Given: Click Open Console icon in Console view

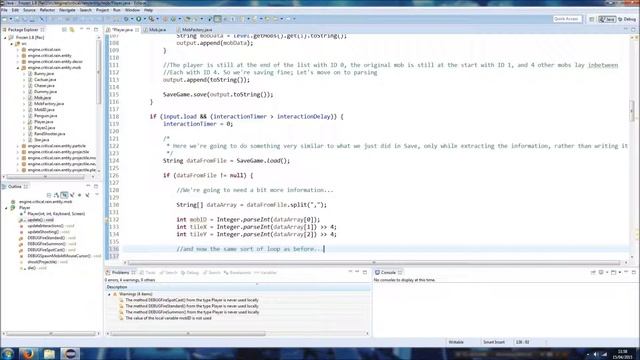Looking at the screenshot, I should (613, 272).
